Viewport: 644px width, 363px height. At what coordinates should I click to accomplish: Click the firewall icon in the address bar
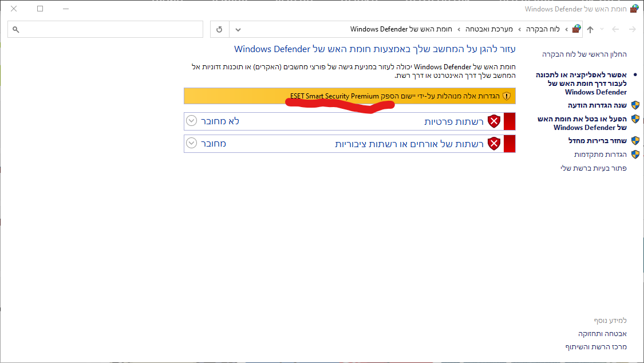(x=576, y=29)
